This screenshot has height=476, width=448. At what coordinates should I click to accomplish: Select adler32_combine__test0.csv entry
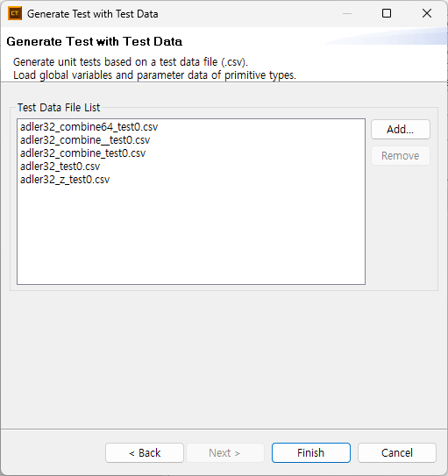click(85, 140)
